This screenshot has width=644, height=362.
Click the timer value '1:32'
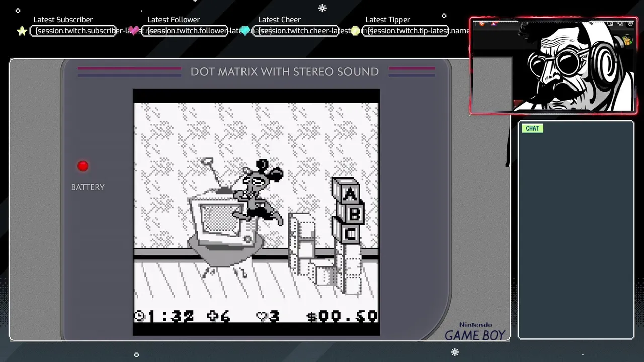(170, 316)
